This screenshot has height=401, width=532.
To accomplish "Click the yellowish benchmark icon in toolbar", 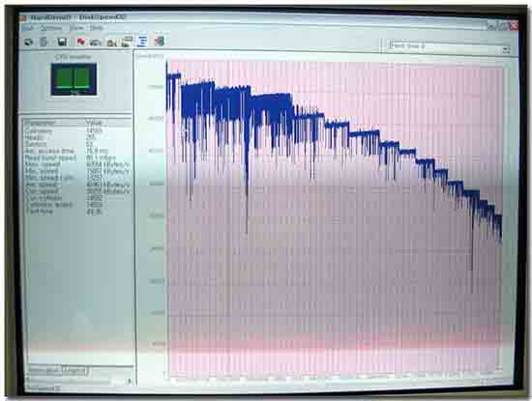I will tap(111, 43).
